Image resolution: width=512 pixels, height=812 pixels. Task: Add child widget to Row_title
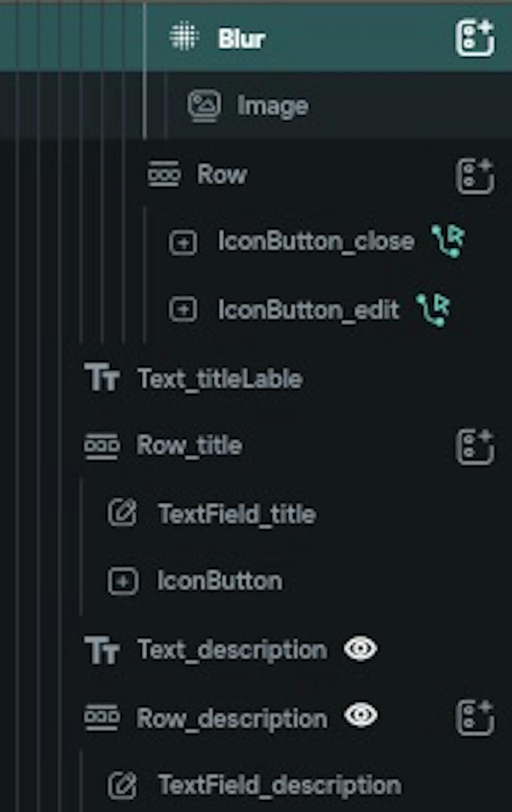(x=475, y=447)
